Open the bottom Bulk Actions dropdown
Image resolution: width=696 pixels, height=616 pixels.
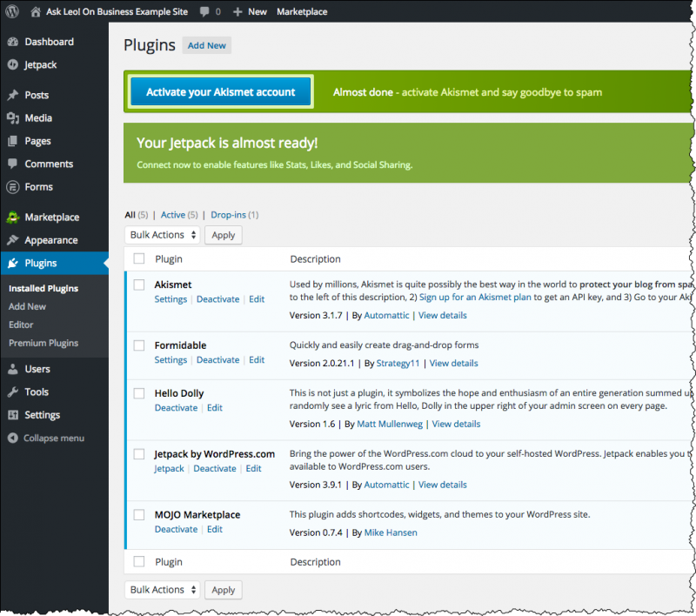[x=163, y=590]
